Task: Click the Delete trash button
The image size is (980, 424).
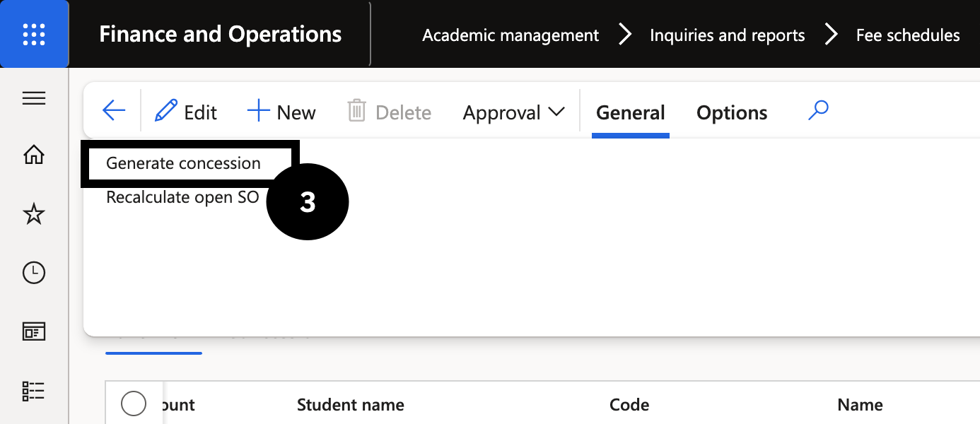Action: (x=390, y=112)
